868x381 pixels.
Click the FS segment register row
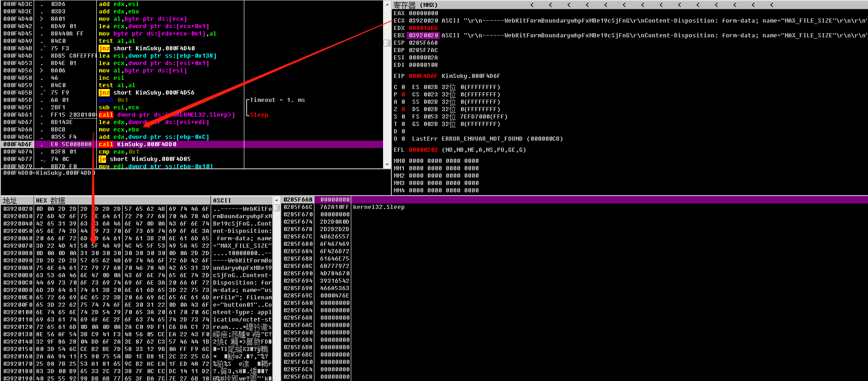[x=460, y=117]
